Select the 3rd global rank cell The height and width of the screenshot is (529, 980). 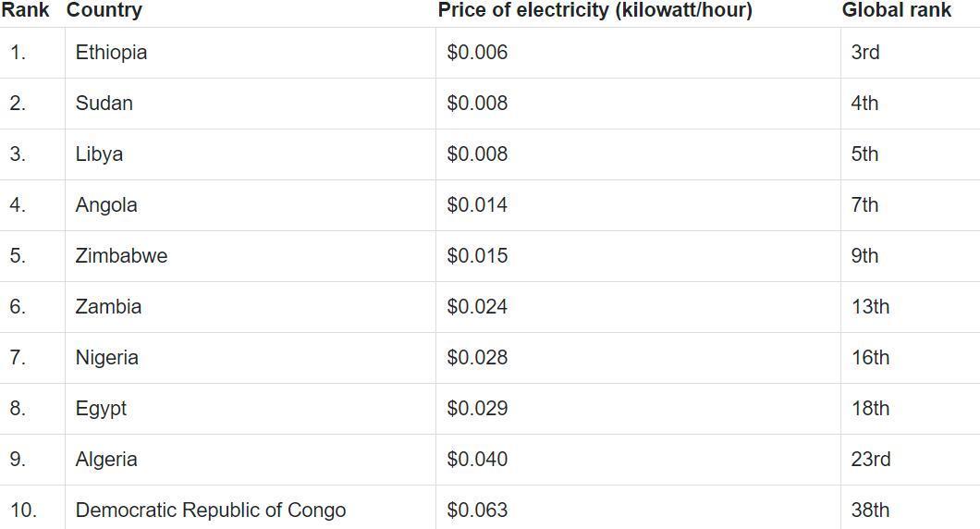865,53
